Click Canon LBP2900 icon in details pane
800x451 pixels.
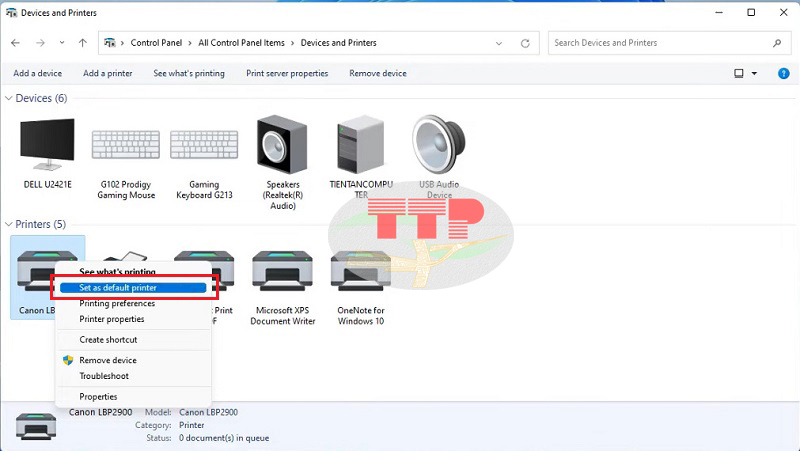coord(36,425)
